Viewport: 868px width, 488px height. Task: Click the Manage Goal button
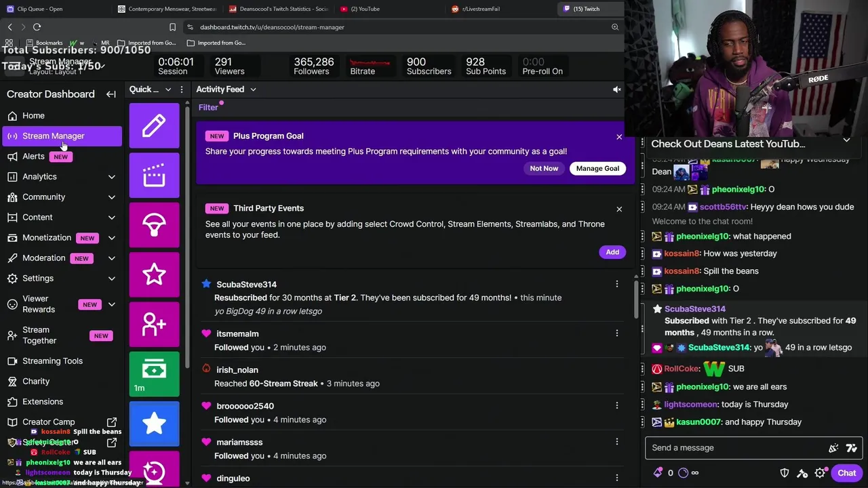(597, 168)
